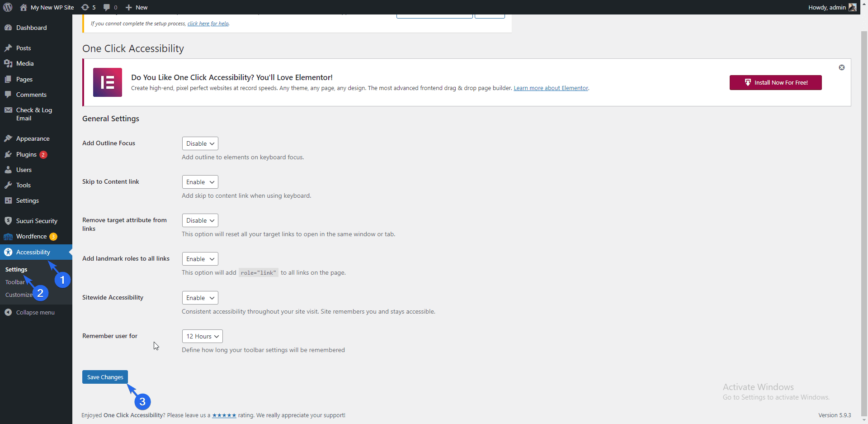Click the Users person icon
This screenshot has width=868, height=424.
click(8, 170)
